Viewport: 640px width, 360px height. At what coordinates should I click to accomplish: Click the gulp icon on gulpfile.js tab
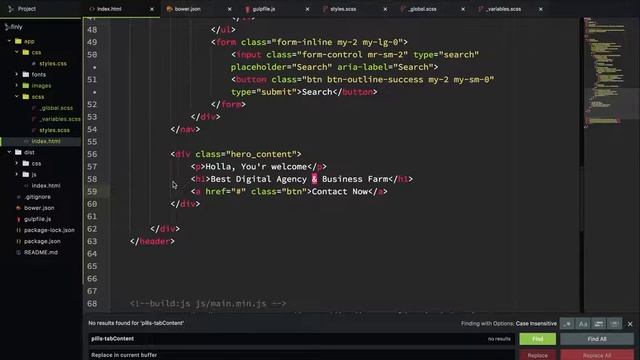(x=247, y=9)
